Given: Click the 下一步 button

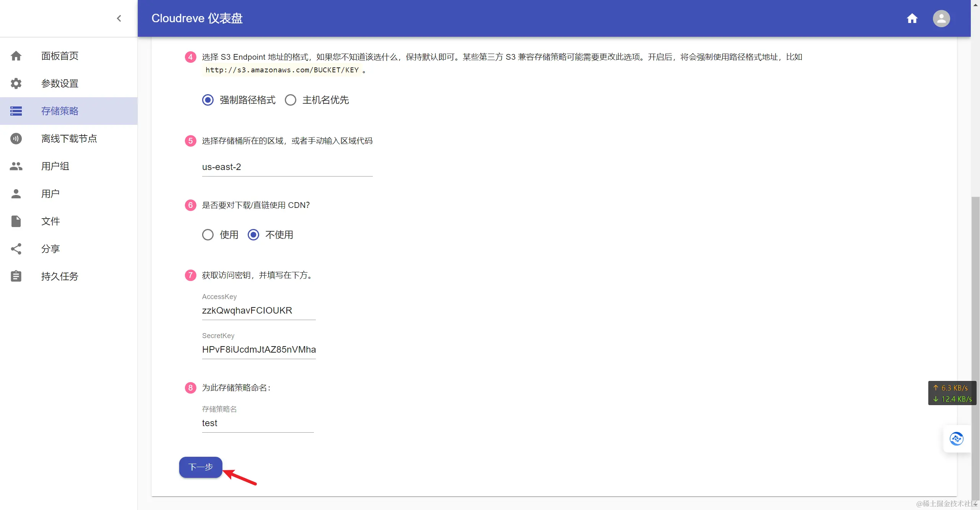Looking at the screenshot, I should [201, 467].
